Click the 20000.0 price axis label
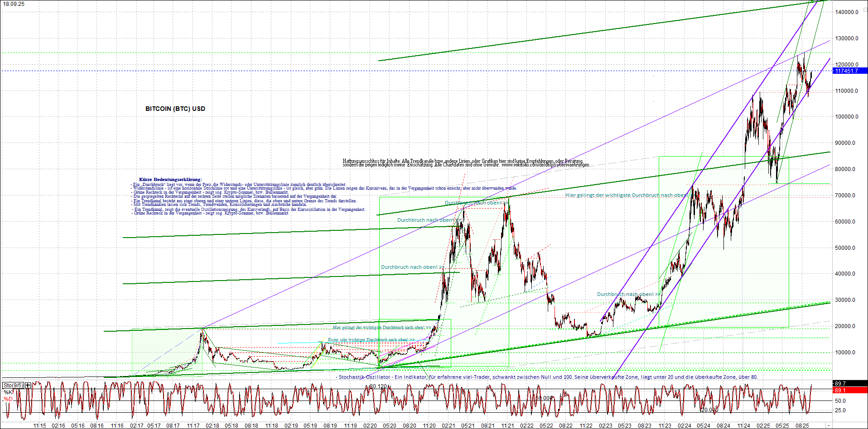This screenshot has width=868, height=429. coord(845,326)
